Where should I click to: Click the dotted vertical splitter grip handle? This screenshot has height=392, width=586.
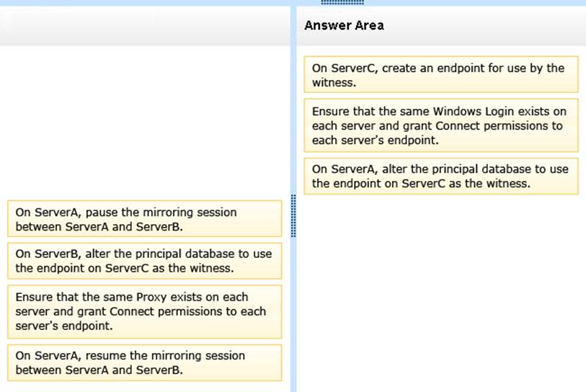click(293, 215)
